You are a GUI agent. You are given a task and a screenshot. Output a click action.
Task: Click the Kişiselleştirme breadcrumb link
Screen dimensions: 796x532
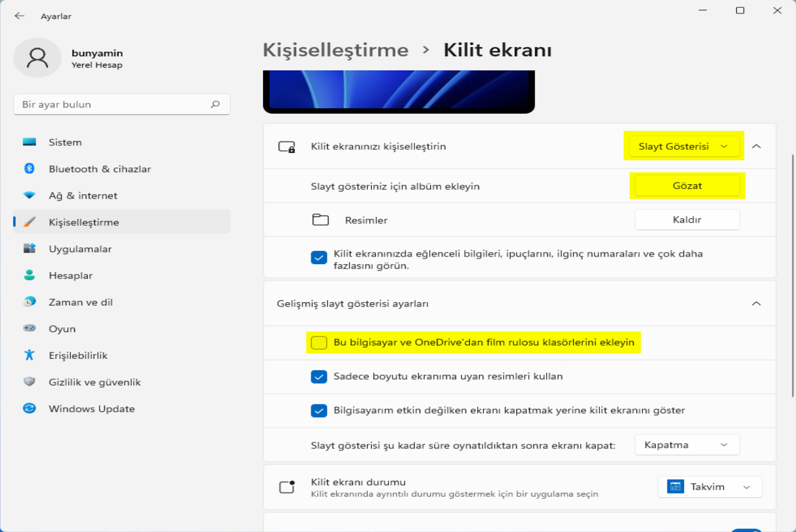coord(335,50)
